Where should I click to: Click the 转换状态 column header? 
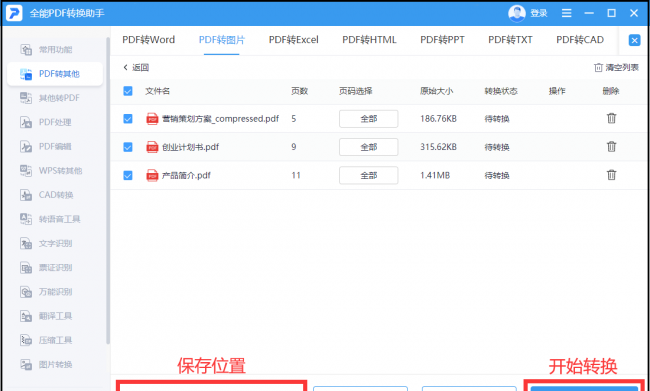pos(501,91)
